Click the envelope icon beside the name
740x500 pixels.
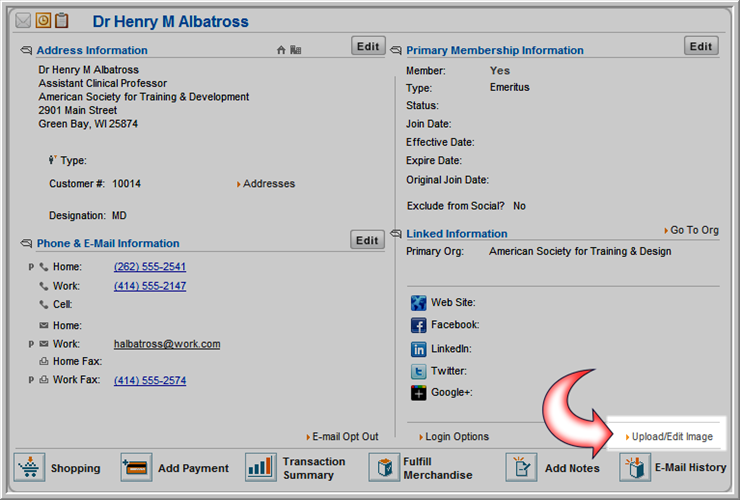click(x=23, y=21)
